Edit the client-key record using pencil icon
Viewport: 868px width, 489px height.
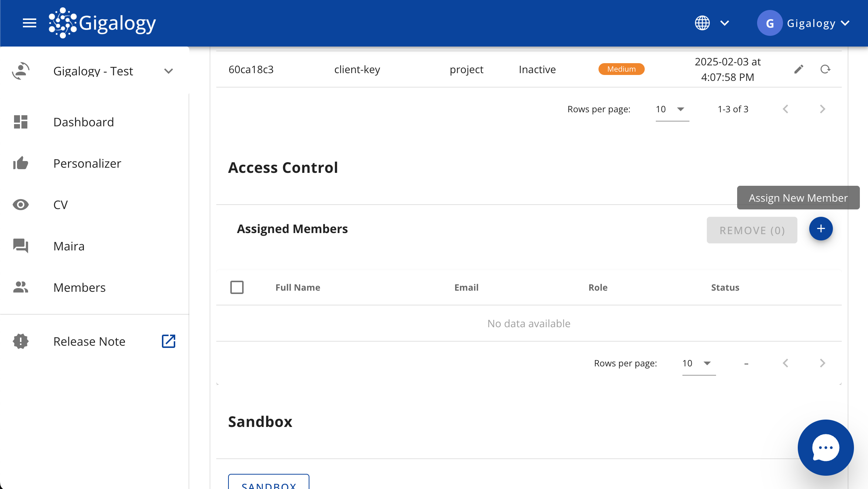[x=799, y=69]
